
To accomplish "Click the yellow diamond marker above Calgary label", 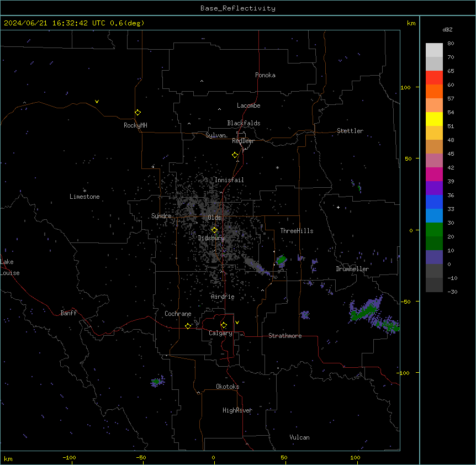I will point(224,325).
